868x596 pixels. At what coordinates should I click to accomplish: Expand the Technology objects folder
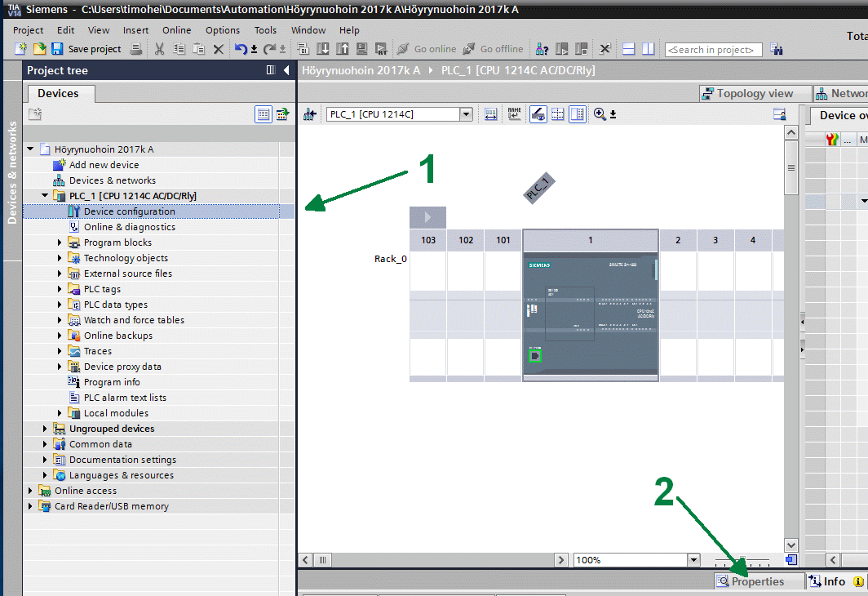point(60,258)
